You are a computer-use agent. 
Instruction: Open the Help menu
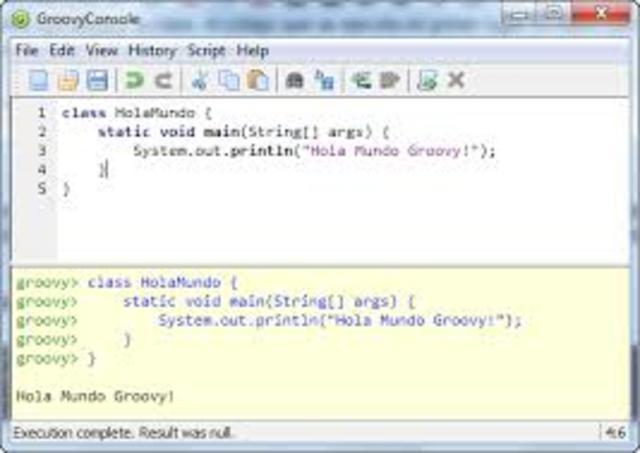click(253, 51)
